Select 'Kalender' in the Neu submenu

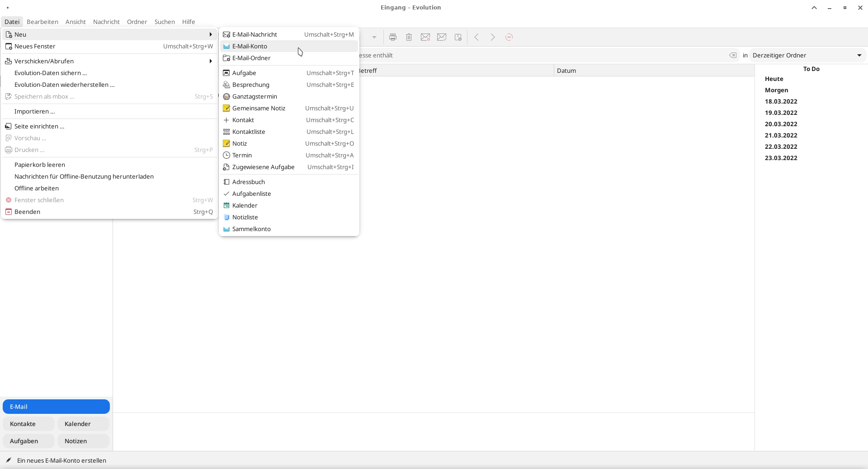coord(289,205)
